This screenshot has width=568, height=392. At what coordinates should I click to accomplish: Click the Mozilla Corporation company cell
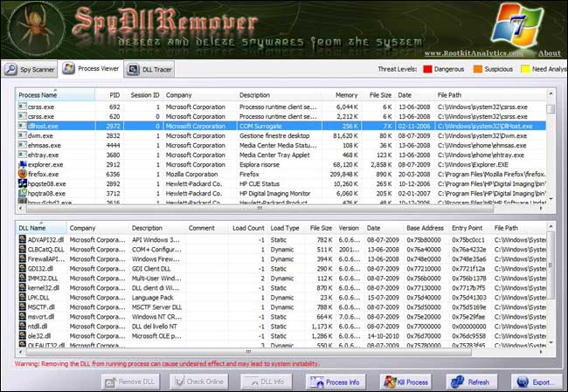point(191,174)
